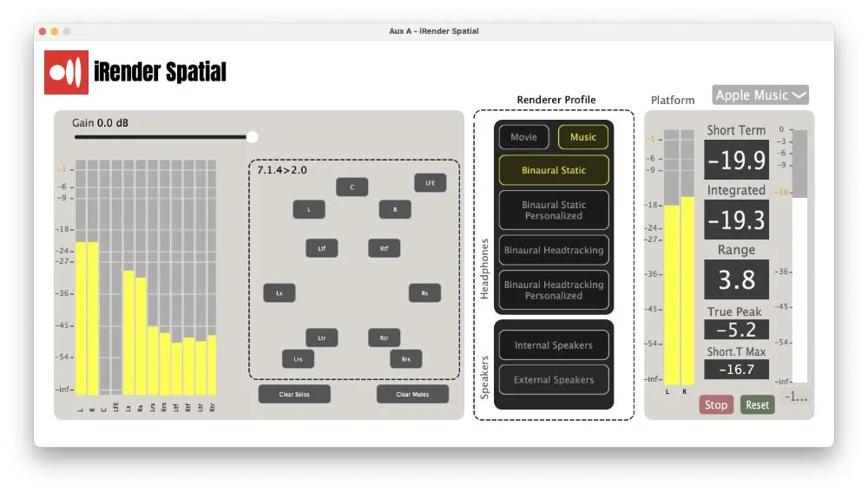The width and height of the screenshot is (868, 492).
Task: Click the 7.1.4>2.0 layout label
Action: click(282, 170)
